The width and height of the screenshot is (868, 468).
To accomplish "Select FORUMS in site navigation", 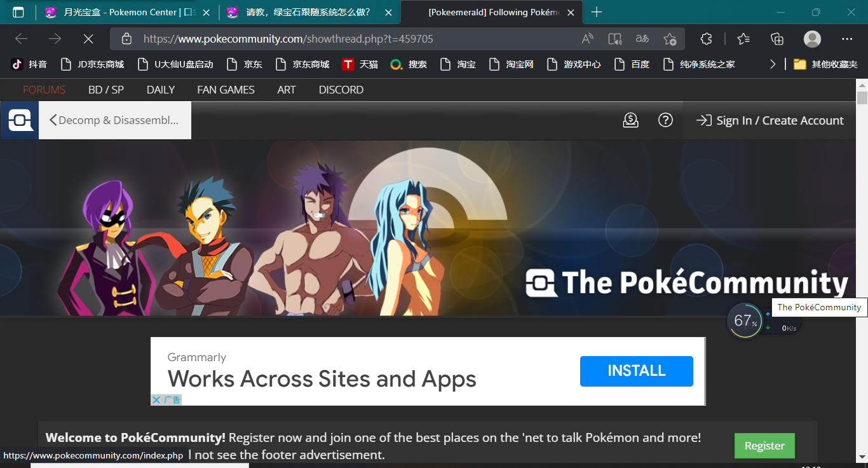I will pos(44,90).
